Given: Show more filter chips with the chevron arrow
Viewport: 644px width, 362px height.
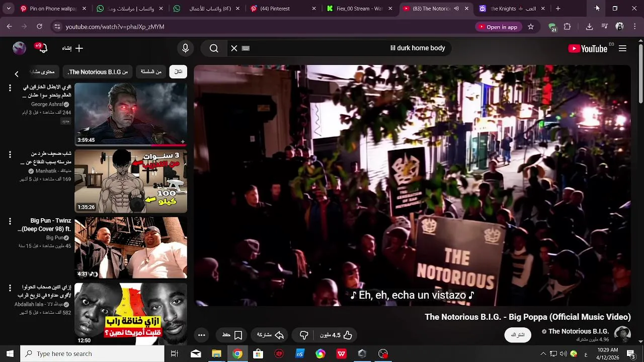Looking at the screenshot, I should click(17, 74).
